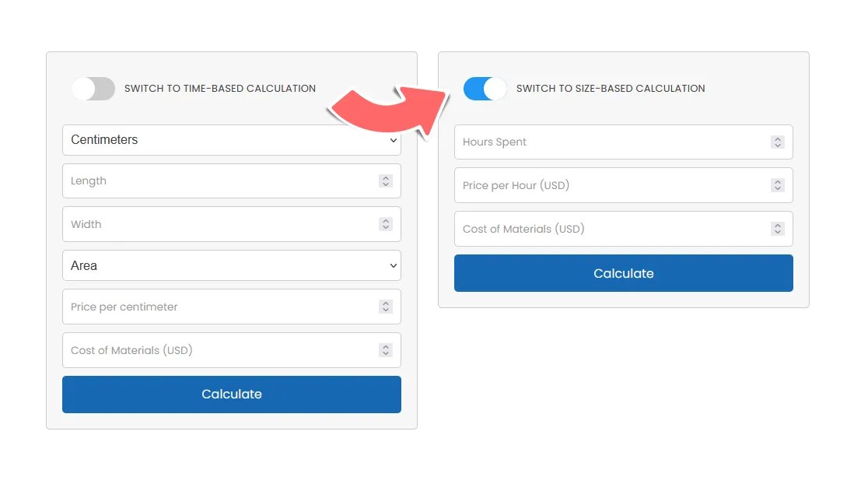Click increment arrow on right Cost of Materials
This screenshot has height=484, width=868.
pyautogui.click(x=778, y=226)
